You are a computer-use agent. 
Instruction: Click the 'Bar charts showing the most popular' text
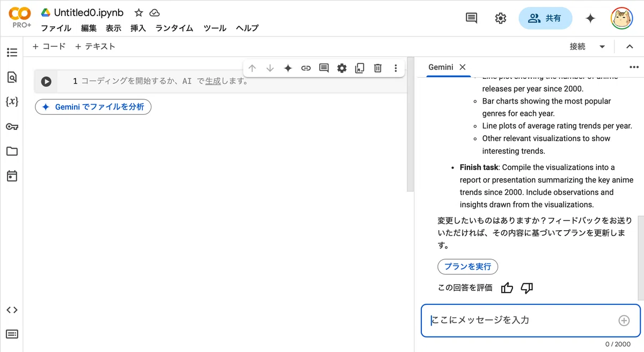tap(546, 101)
